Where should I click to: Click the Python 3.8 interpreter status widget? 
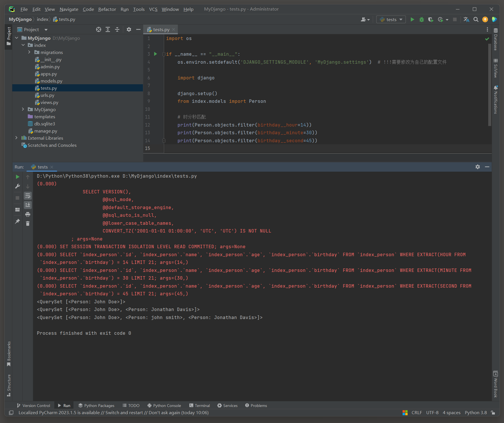[476, 413]
